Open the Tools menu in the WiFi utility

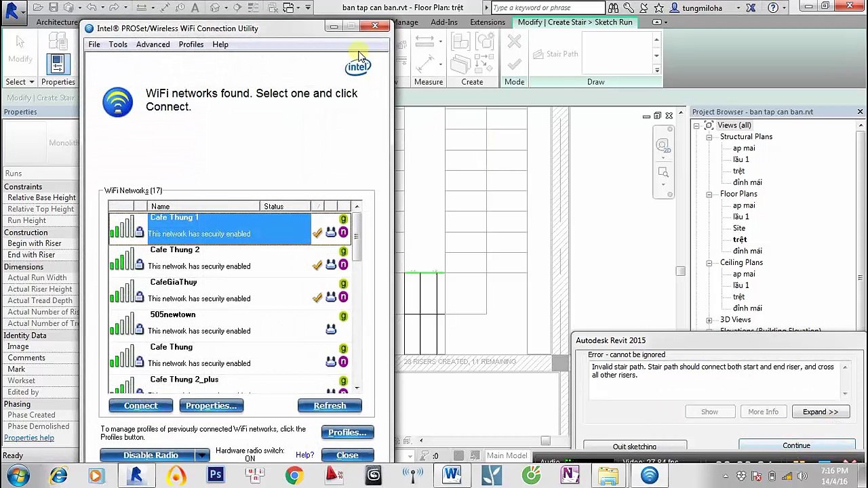[x=118, y=45]
